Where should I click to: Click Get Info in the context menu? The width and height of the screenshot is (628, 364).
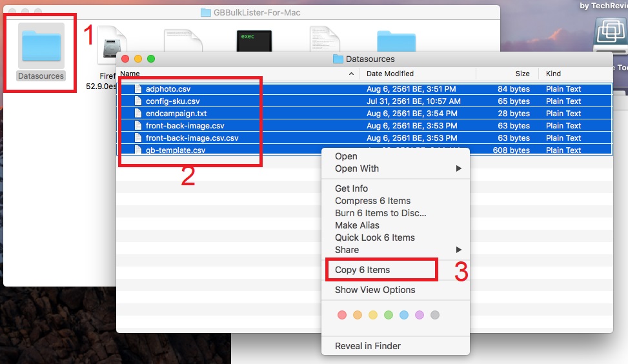[x=351, y=188]
